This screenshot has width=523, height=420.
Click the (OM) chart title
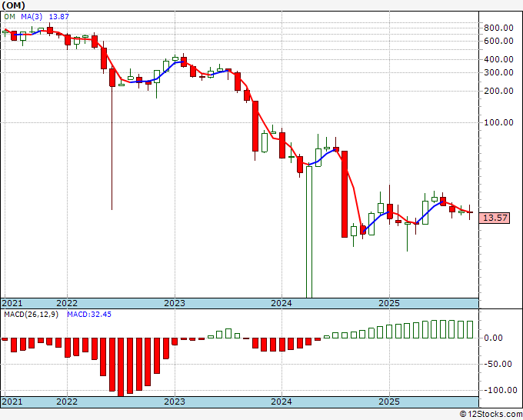tap(13, 5)
